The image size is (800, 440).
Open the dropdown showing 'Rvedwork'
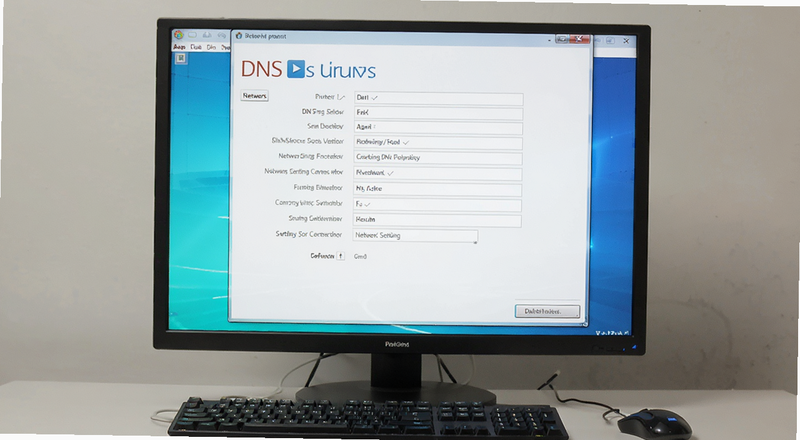438,173
